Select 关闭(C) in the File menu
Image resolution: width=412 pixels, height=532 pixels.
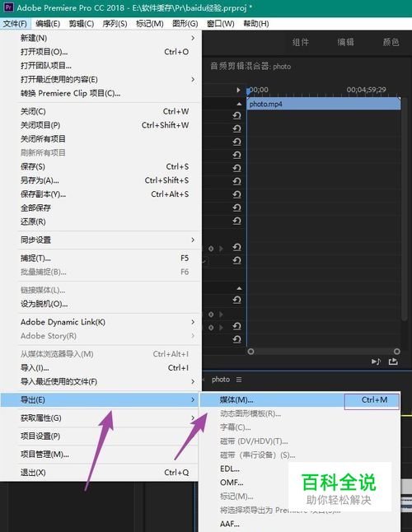coord(101,111)
